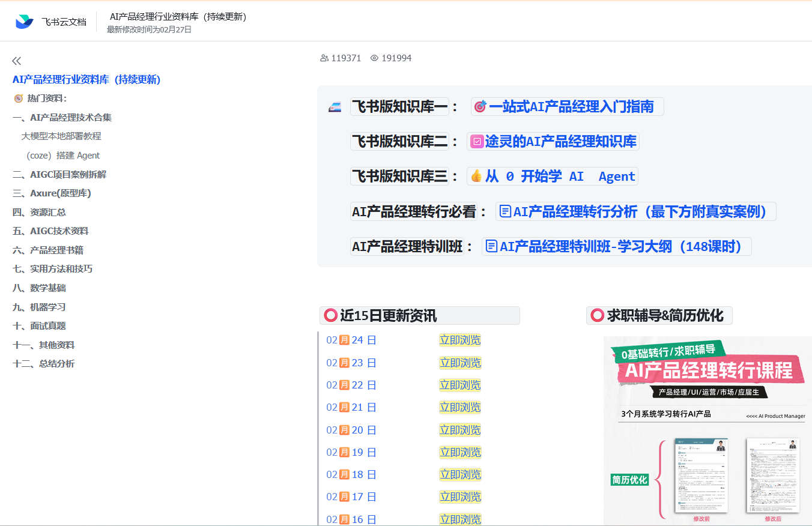Go to 三、Axure(原型库) in outline
This screenshot has height=526, width=812.
point(52,193)
